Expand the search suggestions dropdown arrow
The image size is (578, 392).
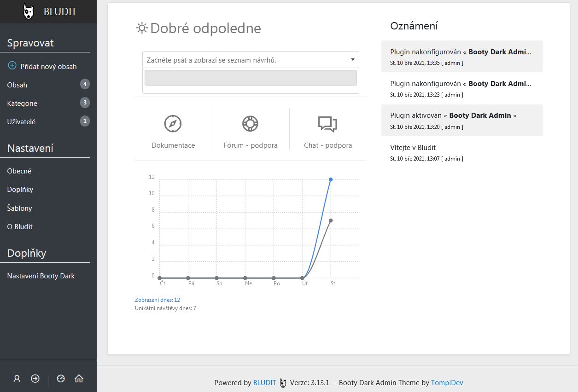pyautogui.click(x=352, y=60)
